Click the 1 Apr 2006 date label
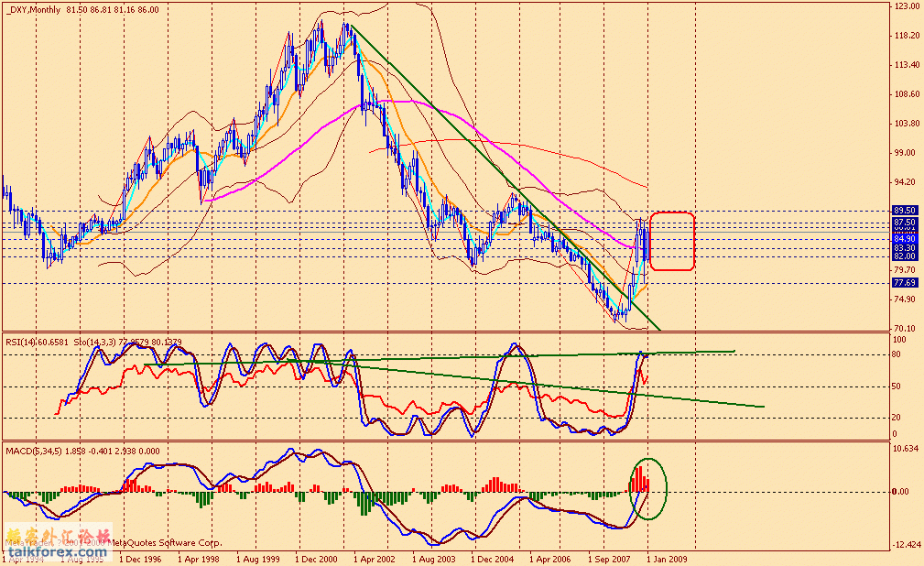924x566 pixels. (550, 559)
